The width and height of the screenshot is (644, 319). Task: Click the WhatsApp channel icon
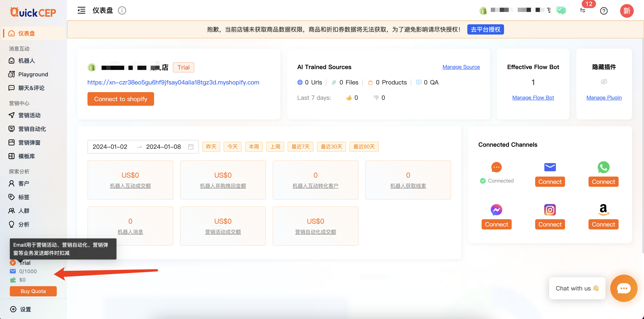[x=603, y=167]
